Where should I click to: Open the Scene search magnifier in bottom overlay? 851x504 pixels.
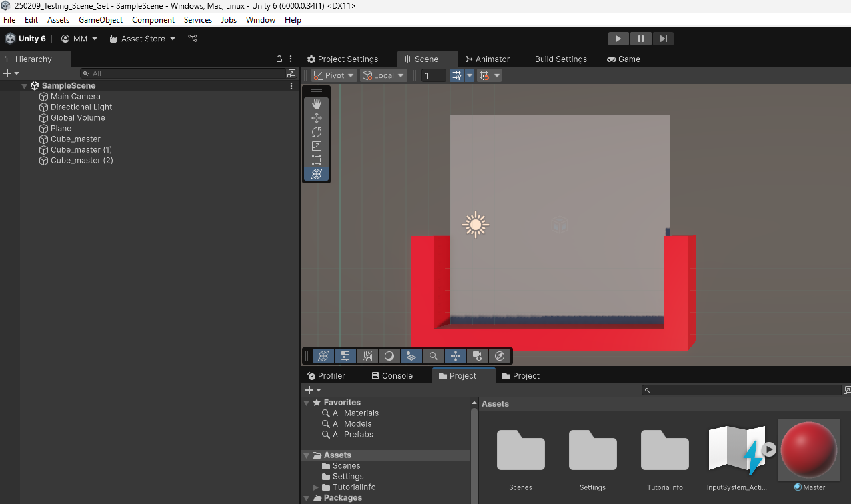[x=434, y=356]
